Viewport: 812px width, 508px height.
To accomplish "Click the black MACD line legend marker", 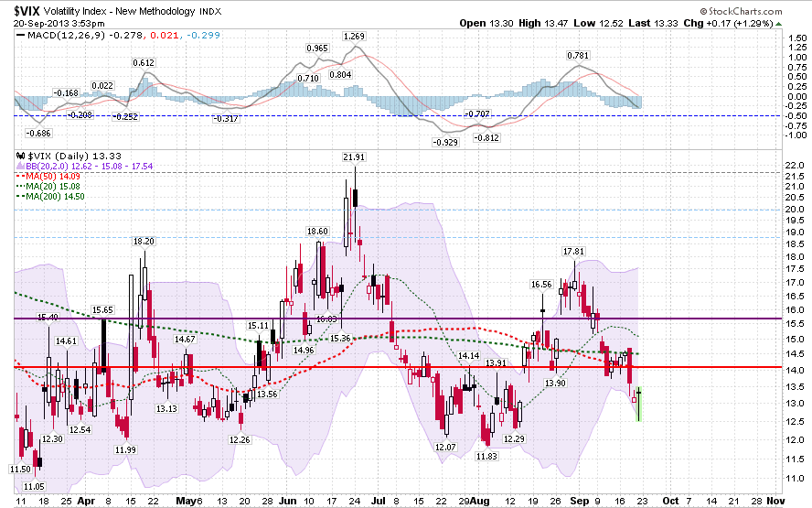I will (x=21, y=36).
